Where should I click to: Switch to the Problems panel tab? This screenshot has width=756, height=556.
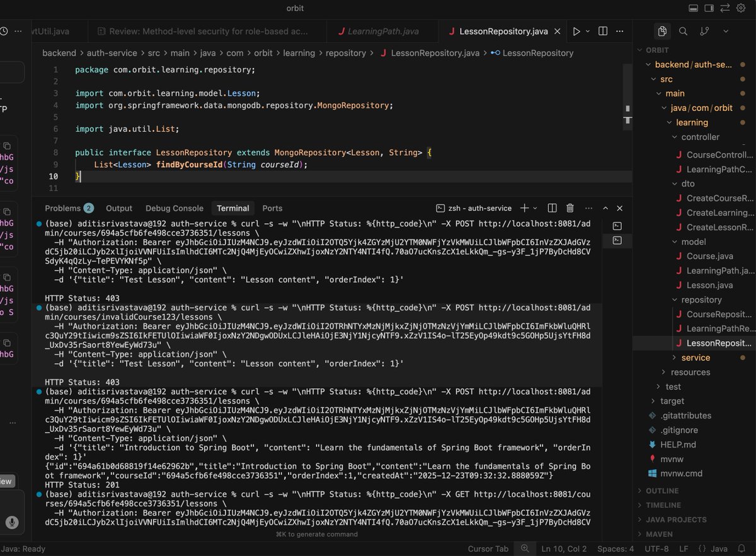point(69,208)
